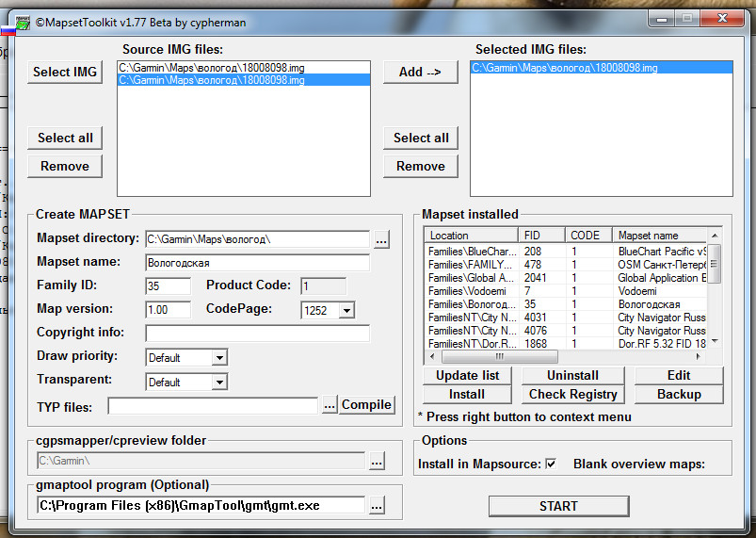Open the Transparent dropdown
The height and width of the screenshot is (538, 756).
click(218, 383)
